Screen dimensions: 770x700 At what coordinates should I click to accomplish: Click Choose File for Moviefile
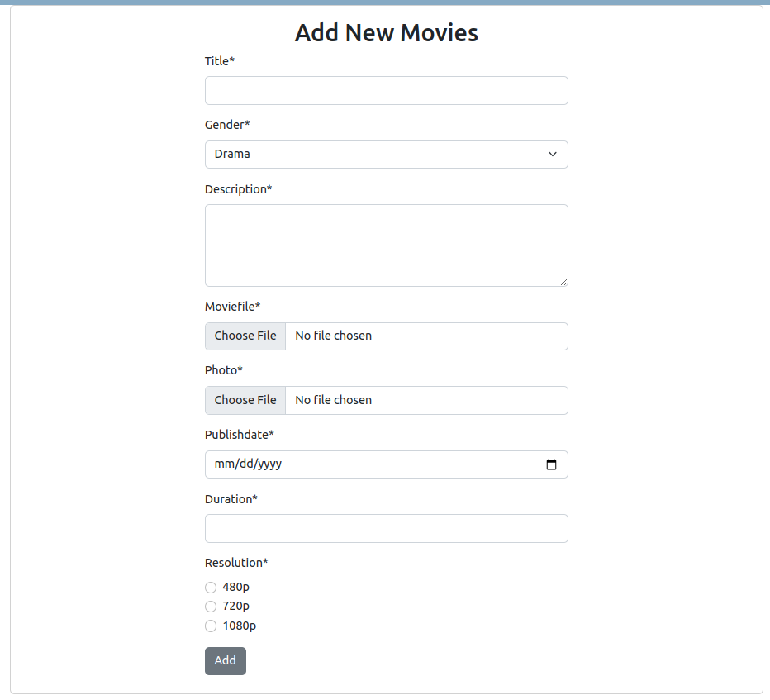click(245, 336)
